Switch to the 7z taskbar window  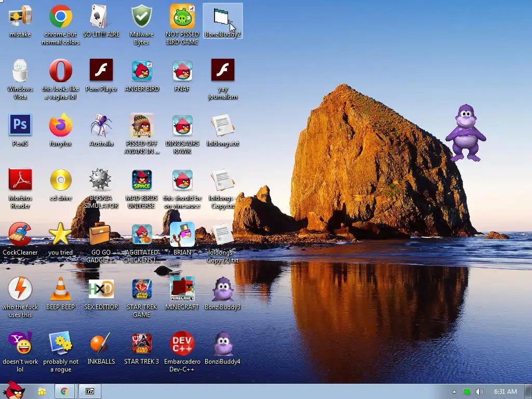point(90,392)
